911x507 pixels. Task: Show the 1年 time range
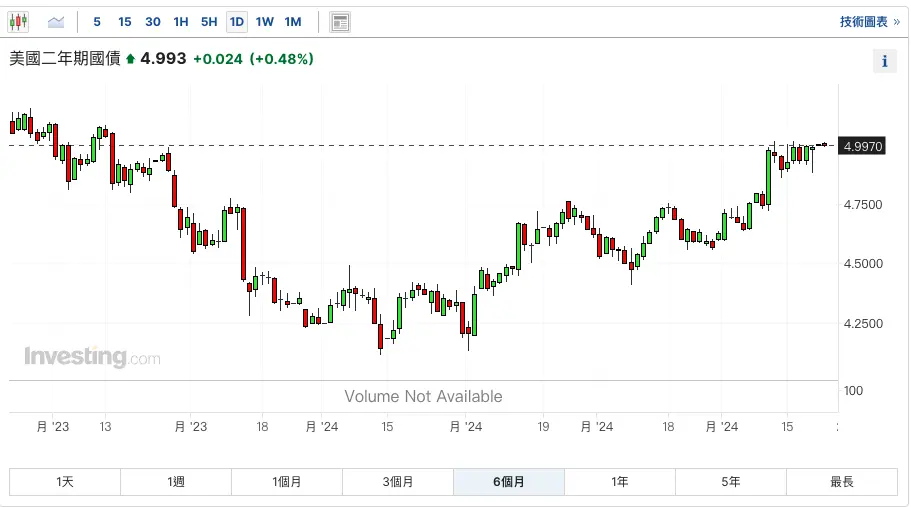pyautogui.click(x=620, y=482)
